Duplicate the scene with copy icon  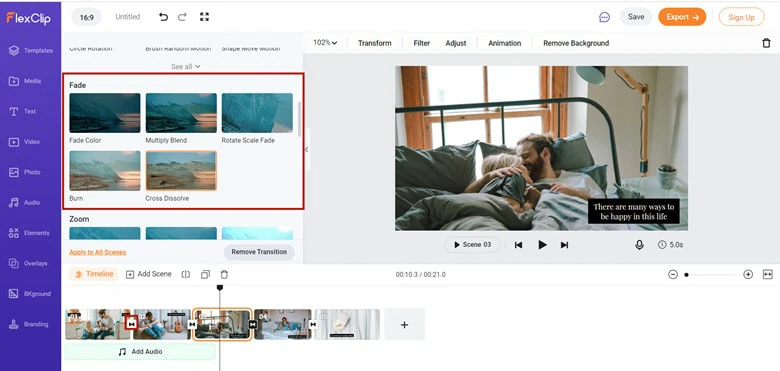click(x=205, y=274)
